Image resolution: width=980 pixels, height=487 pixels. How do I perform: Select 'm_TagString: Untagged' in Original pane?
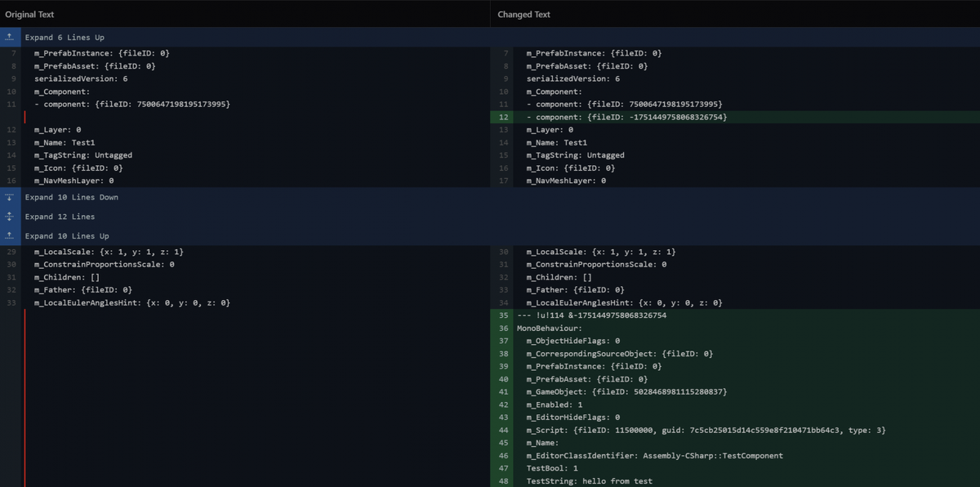click(83, 155)
